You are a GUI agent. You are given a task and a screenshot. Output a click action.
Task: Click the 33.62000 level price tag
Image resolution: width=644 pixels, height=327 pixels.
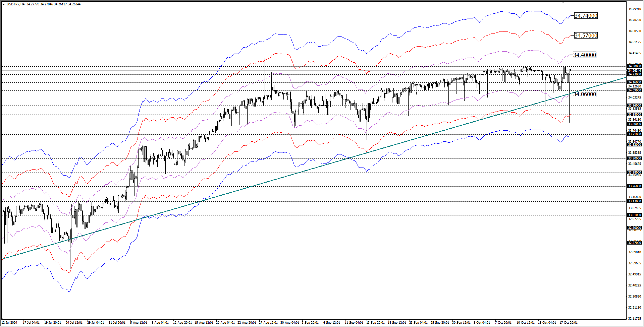[x=635, y=145]
